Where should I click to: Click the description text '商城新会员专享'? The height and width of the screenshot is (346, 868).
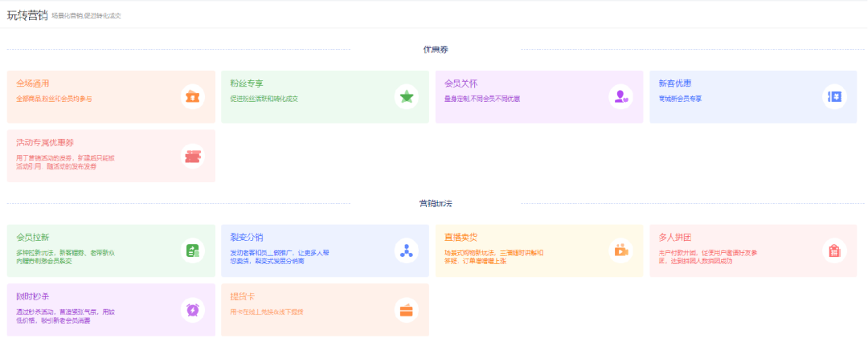pyautogui.click(x=681, y=99)
